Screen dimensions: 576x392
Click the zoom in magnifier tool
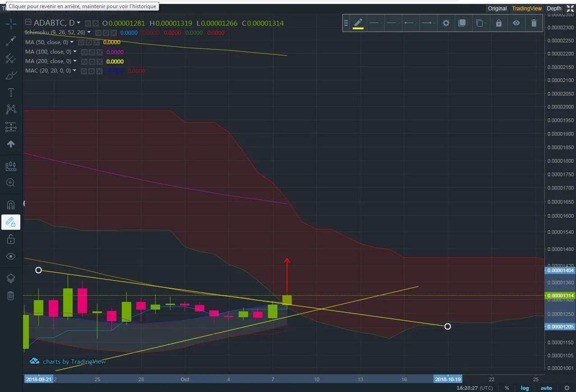[11, 182]
